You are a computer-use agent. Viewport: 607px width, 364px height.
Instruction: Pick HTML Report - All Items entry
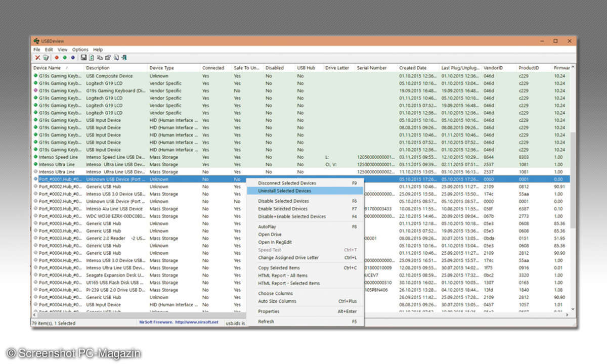(282, 276)
